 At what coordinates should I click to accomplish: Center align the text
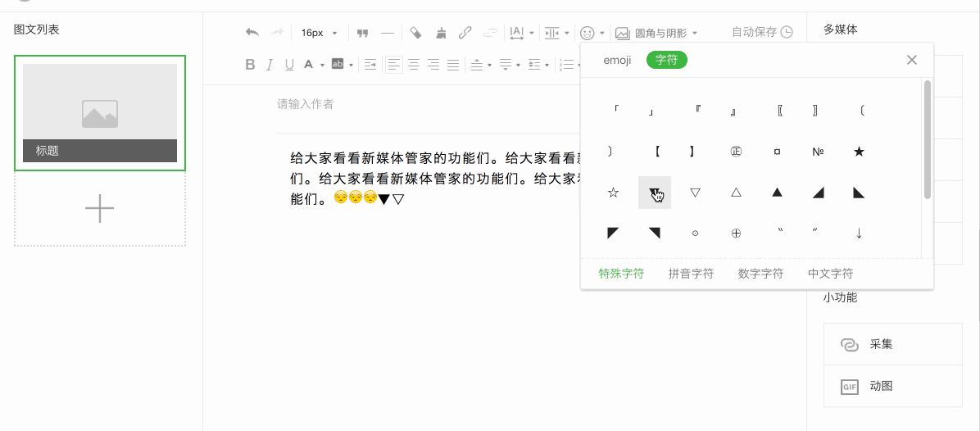click(x=413, y=64)
